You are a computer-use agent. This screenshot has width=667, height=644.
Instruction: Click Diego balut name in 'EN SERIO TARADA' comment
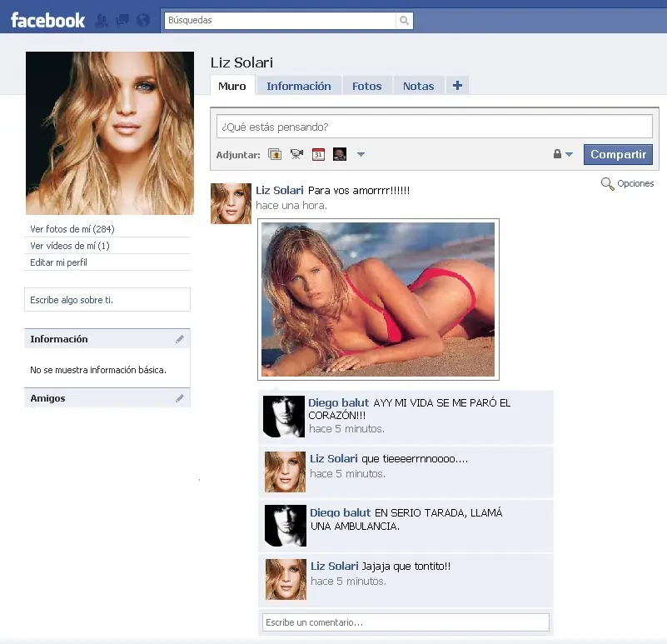pos(341,512)
